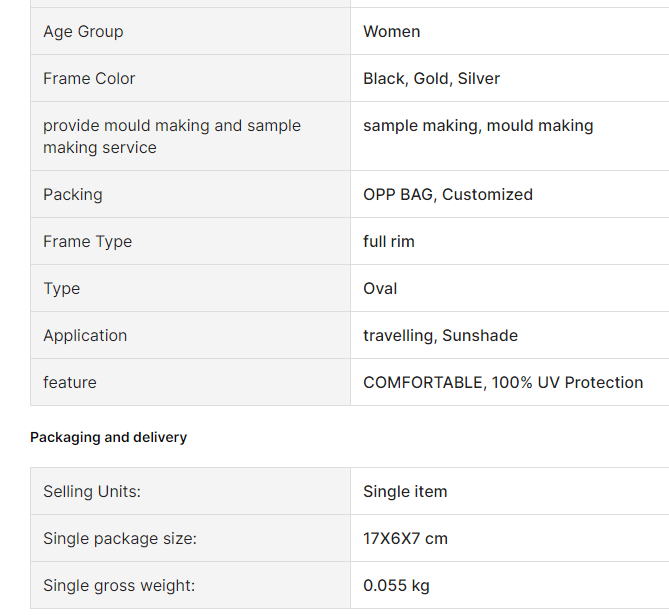This screenshot has height=615, width=669.
Task: Select the 17X6X7 cm package size
Action: click(405, 539)
